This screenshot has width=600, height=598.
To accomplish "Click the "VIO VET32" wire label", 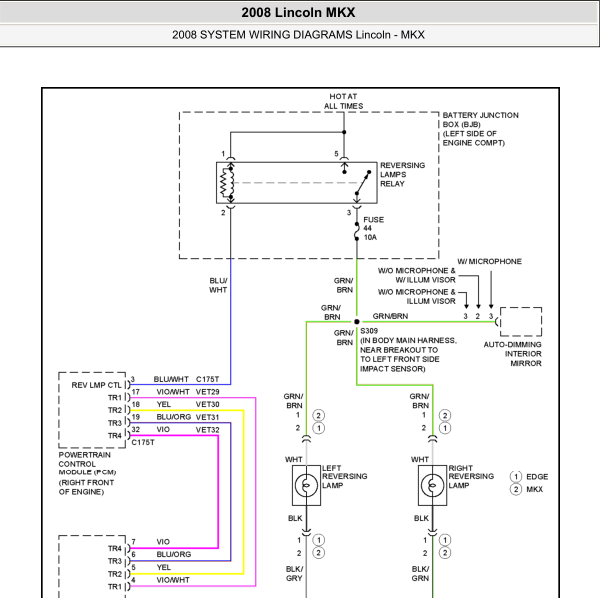I will pyautogui.click(x=188, y=430).
